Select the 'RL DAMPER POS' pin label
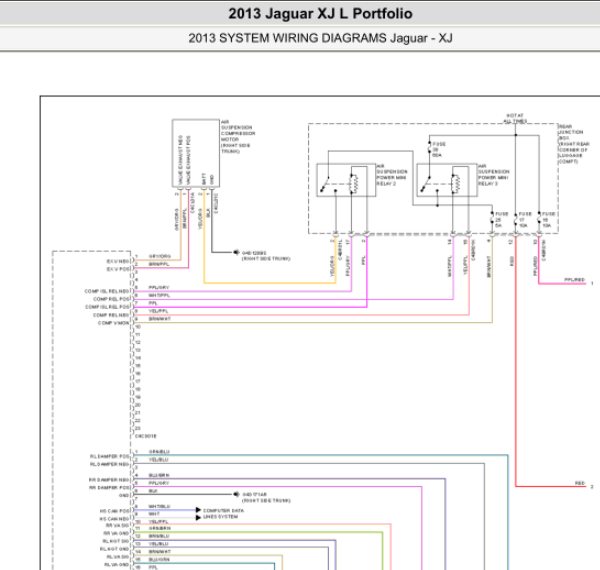 pyautogui.click(x=110, y=456)
